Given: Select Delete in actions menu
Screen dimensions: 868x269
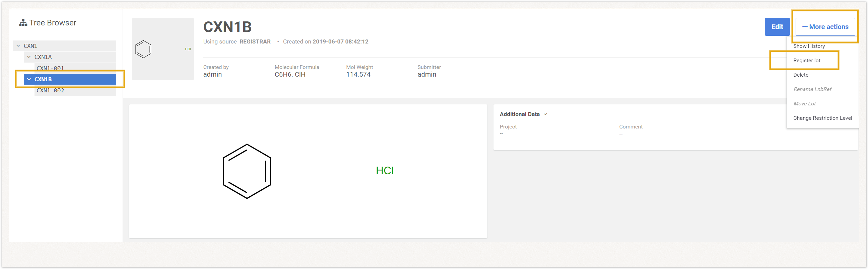Looking at the screenshot, I should [x=801, y=75].
